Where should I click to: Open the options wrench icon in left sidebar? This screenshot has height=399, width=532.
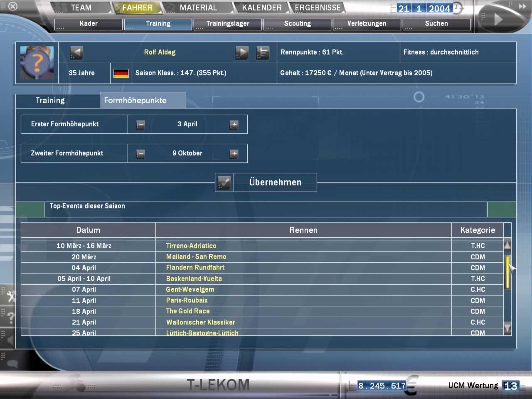coord(10,296)
